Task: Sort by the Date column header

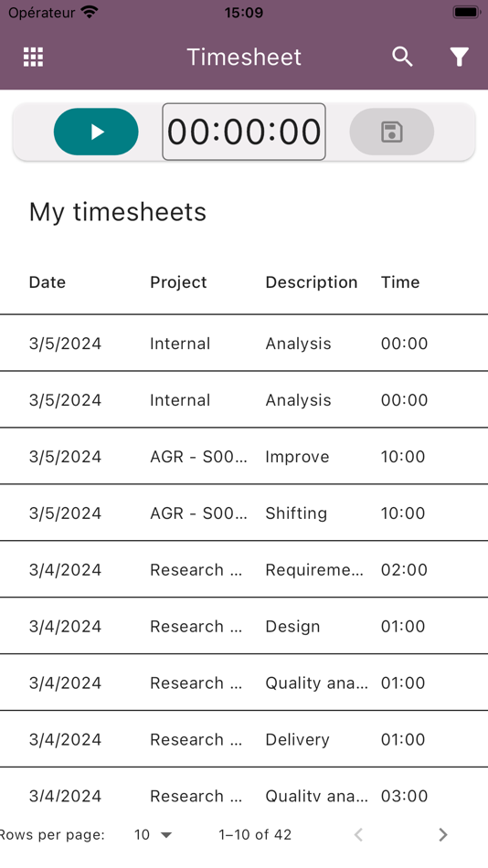Action: [x=48, y=282]
